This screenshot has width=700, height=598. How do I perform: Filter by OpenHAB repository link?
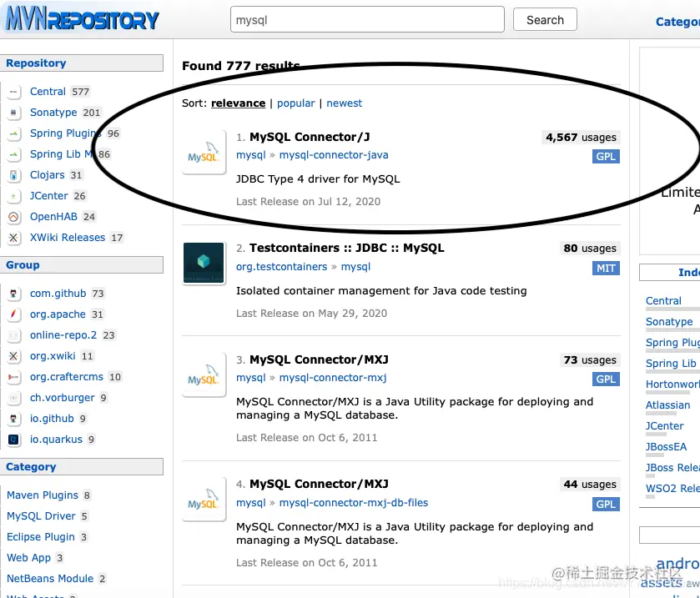pos(53,217)
